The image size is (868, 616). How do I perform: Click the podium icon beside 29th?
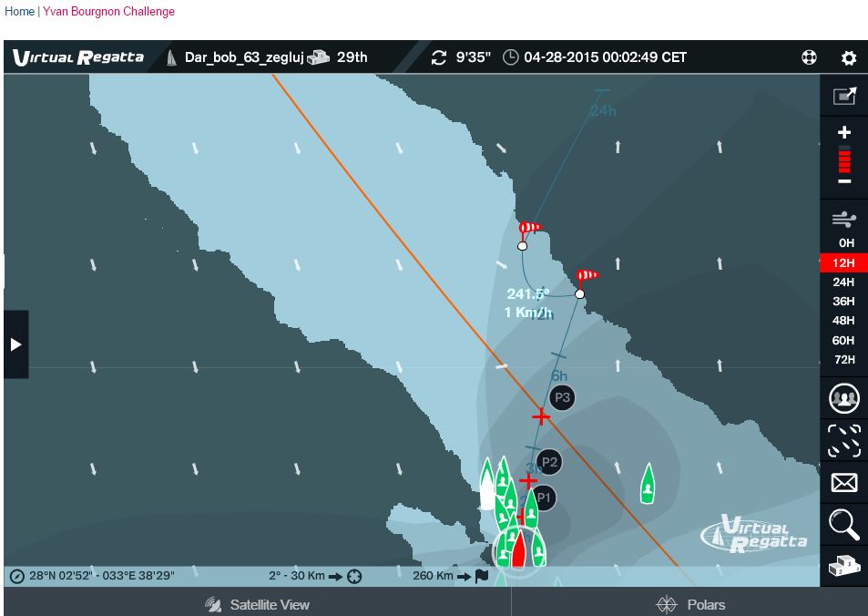pos(318,57)
